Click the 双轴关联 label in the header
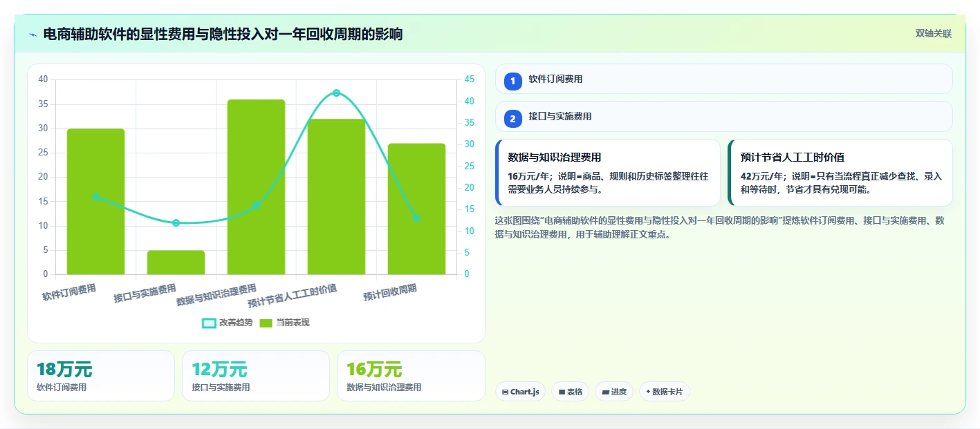Viewport: 980px width, 429px height. (x=934, y=34)
